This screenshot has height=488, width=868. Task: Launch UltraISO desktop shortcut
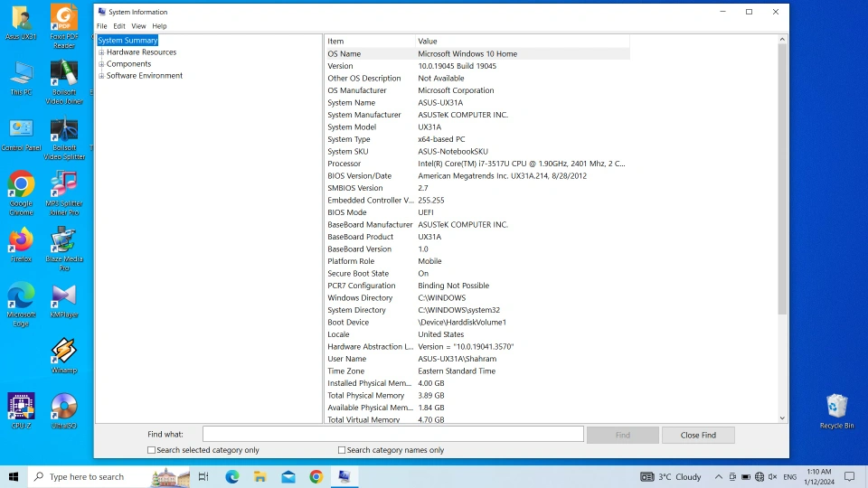click(x=64, y=411)
